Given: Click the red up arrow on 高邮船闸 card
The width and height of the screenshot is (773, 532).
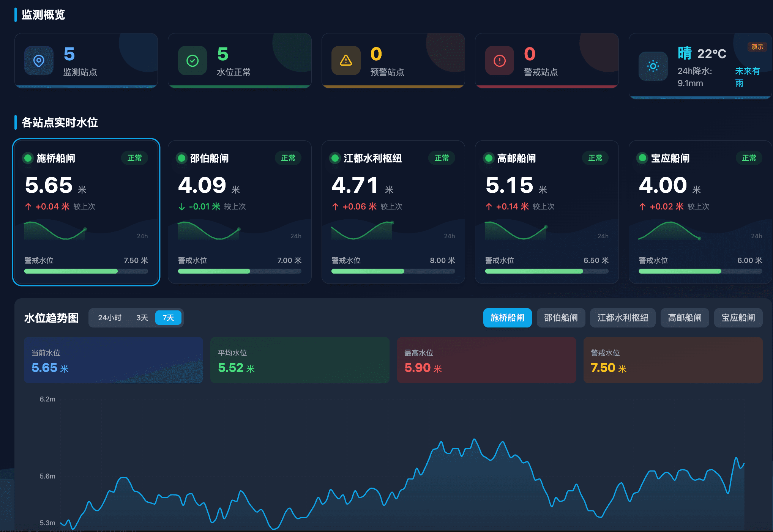Looking at the screenshot, I should click(x=489, y=207).
